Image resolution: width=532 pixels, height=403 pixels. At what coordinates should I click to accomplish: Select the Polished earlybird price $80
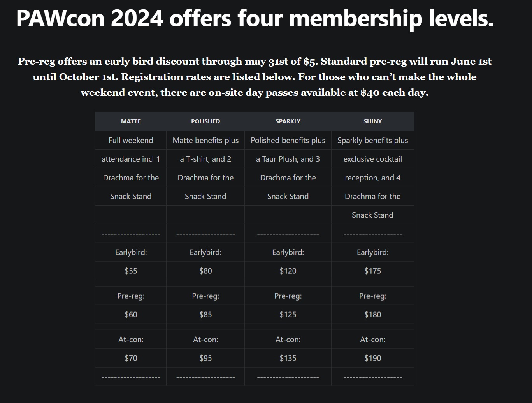click(205, 271)
